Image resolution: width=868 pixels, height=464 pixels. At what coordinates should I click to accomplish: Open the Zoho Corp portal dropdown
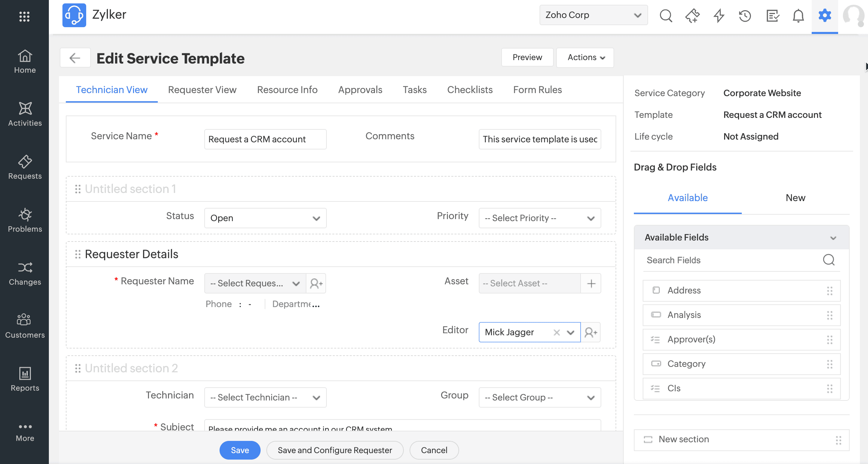coord(593,15)
